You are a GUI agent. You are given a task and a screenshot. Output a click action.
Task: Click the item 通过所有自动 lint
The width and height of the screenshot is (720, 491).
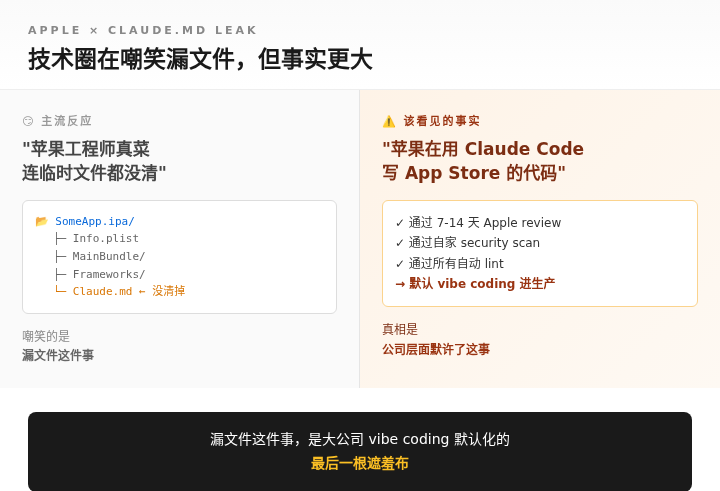450,263
